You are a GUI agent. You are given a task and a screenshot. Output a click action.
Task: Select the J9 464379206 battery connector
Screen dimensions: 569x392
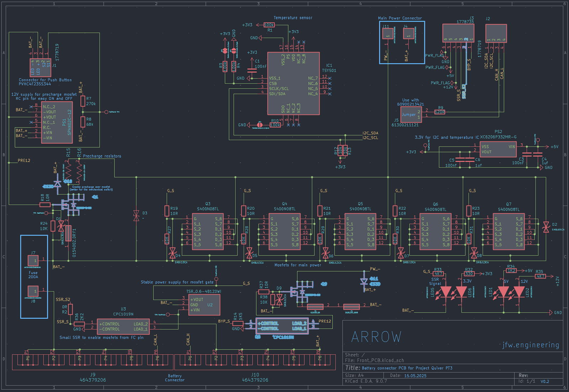pyautogui.click(x=92, y=362)
